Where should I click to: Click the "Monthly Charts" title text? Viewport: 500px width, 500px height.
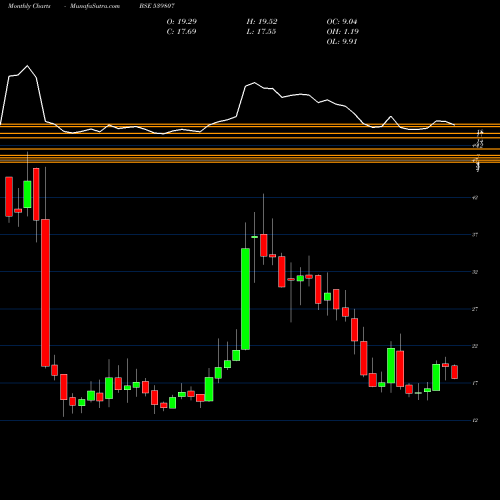[29, 6]
